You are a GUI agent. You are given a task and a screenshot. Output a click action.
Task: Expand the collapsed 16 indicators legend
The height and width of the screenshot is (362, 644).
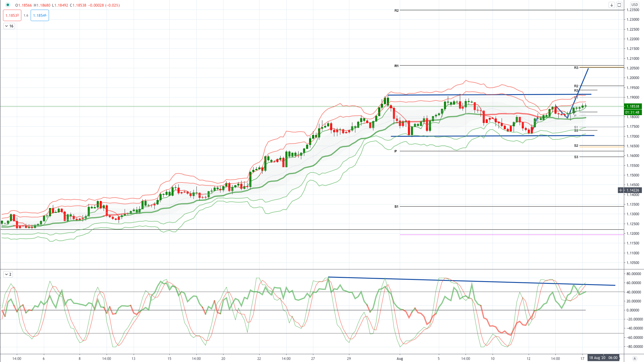click(x=9, y=26)
